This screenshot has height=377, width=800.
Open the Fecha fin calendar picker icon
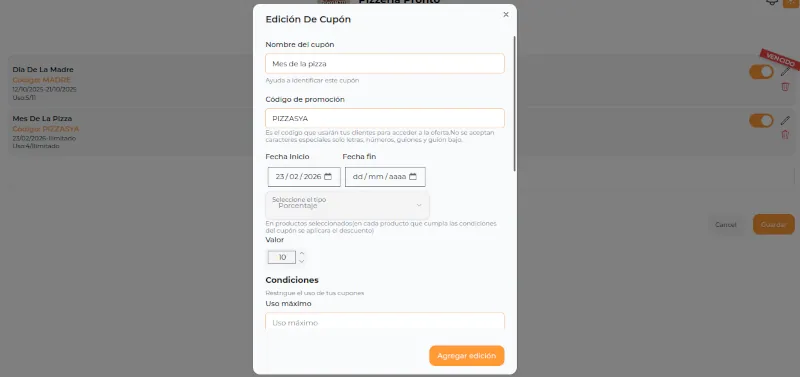click(x=413, y=177)
